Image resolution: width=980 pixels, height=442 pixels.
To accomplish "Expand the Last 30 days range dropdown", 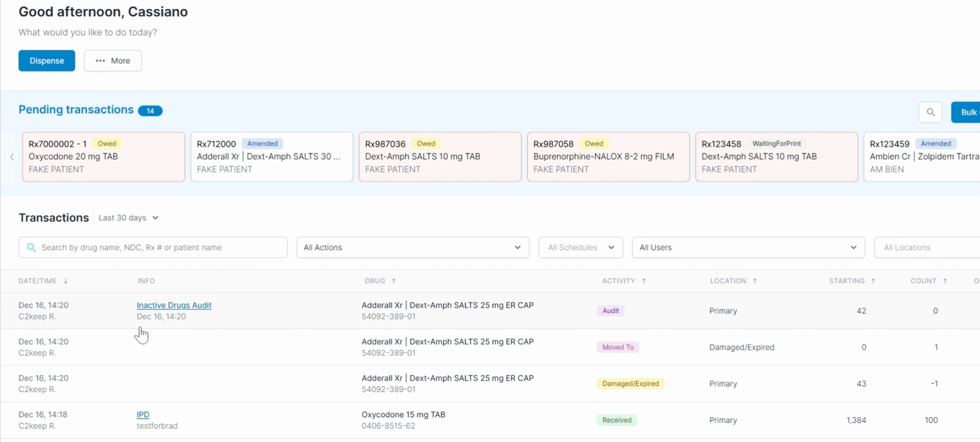I will (129, 218).
